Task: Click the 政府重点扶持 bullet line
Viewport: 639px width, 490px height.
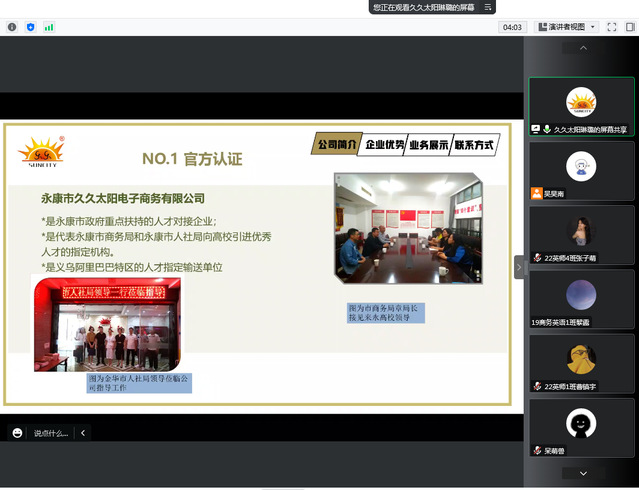Action: [129, 221]
